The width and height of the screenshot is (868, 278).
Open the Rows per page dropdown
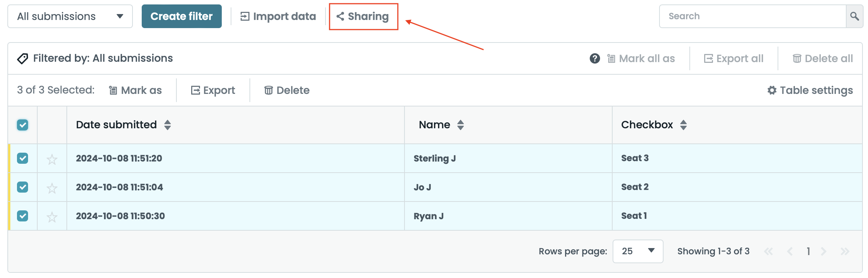coord(638,251)
